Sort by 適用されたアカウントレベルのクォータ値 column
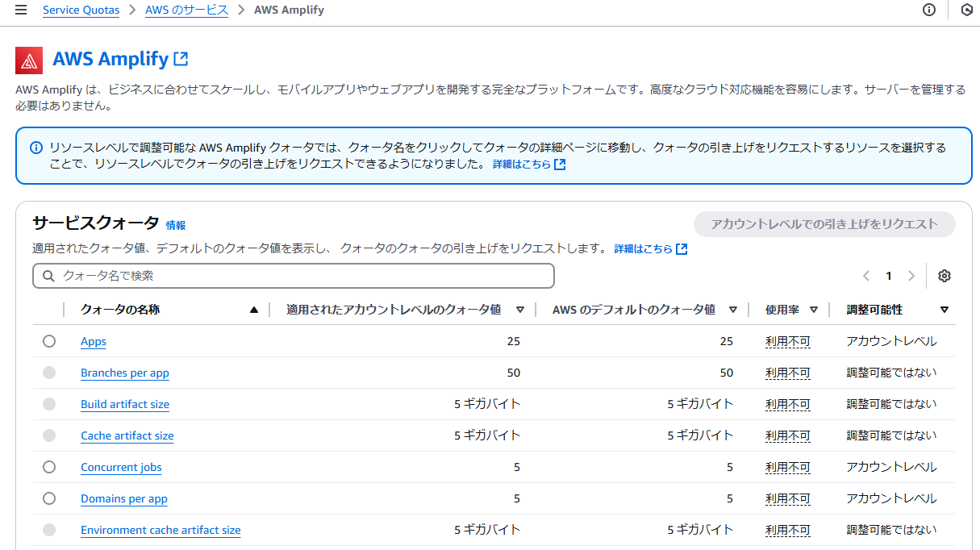The image size is (980, 550). click(520, 310)
